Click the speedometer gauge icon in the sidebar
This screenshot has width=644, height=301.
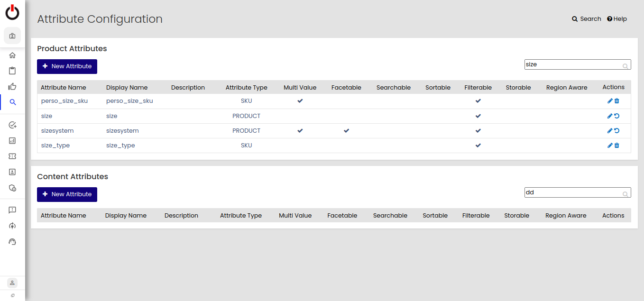pos(12,242)
